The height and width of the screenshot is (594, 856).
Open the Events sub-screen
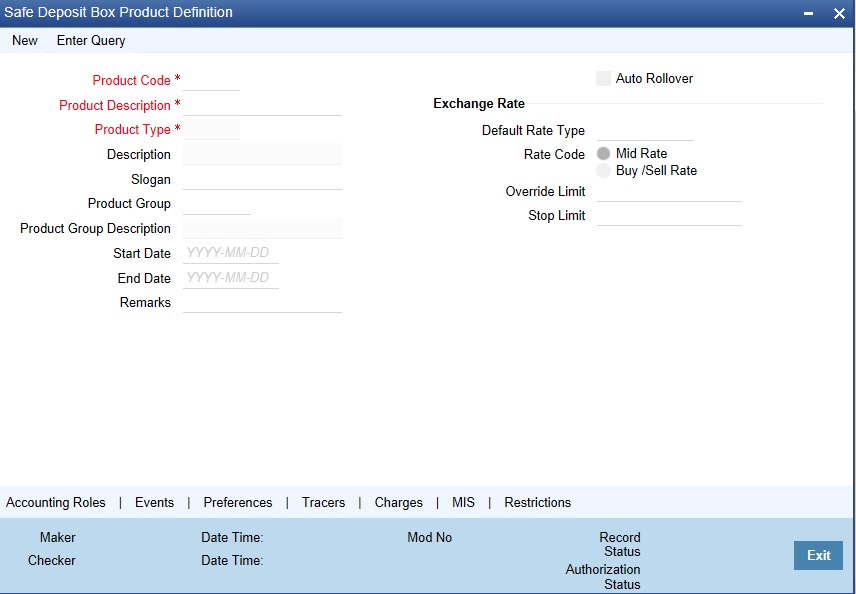coord(154,502)
